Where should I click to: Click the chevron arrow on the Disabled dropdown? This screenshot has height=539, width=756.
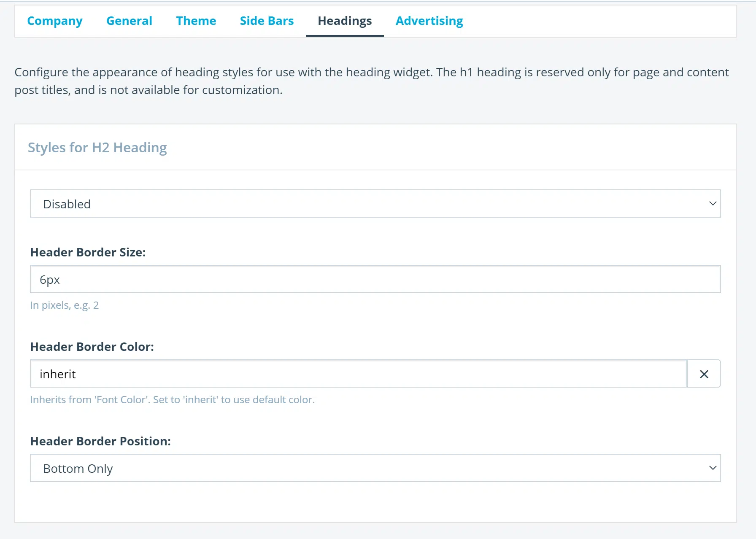coord(713,204)
